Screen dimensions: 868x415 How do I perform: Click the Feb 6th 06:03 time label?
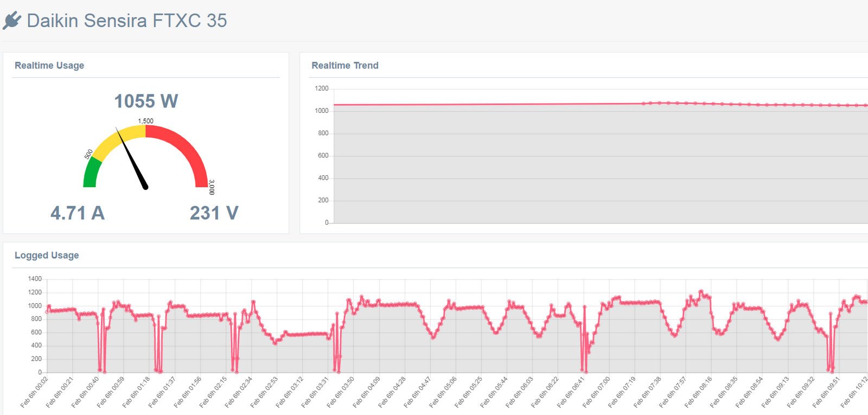(x=520, y=392)
